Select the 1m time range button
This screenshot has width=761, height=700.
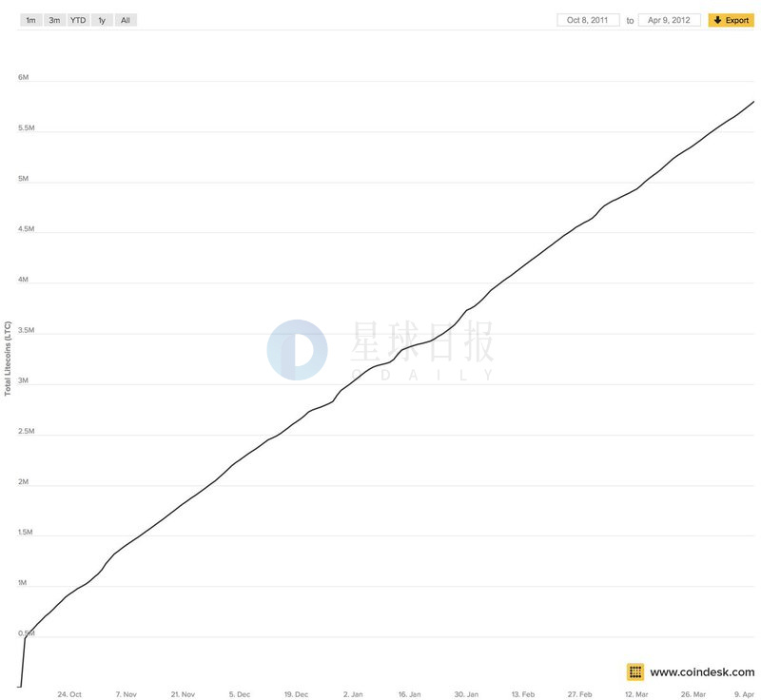pyautogui.click(x=30, y=20)
